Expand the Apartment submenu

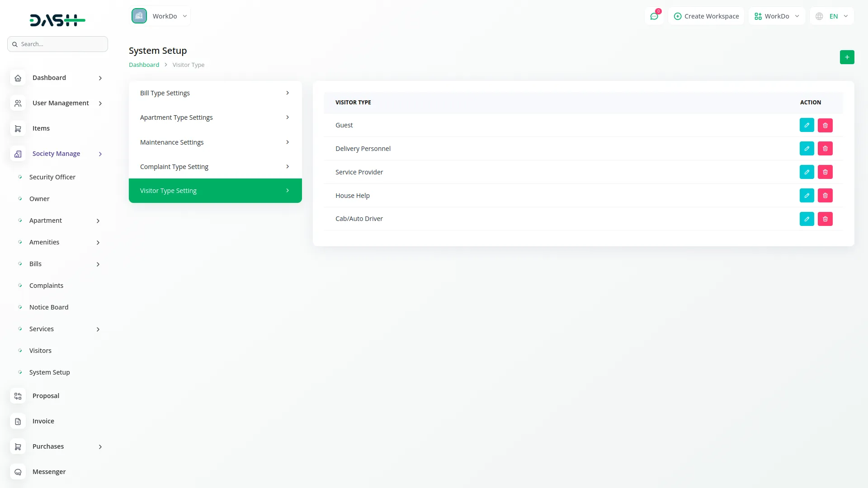(98, 221)
